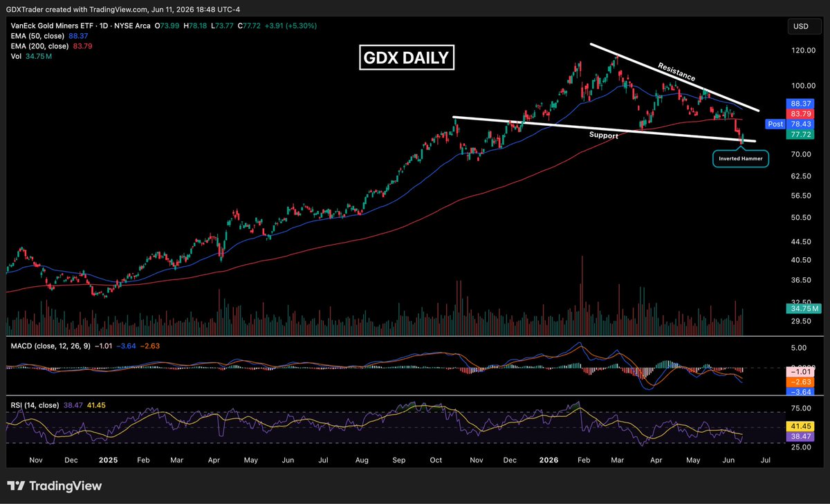Click the 5.00 MACD scale value
This screenshot has width=830, height=504.
pos(798,348)
